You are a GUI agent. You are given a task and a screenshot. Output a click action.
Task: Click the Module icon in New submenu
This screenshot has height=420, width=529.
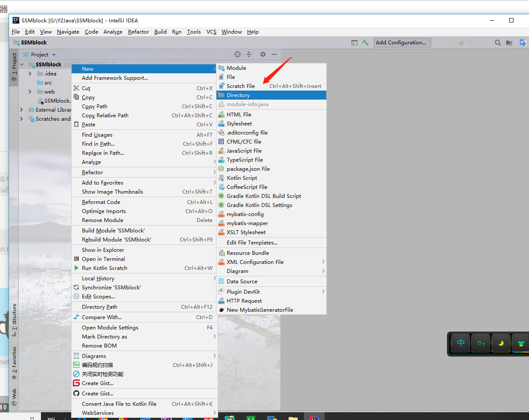[222, 68]
